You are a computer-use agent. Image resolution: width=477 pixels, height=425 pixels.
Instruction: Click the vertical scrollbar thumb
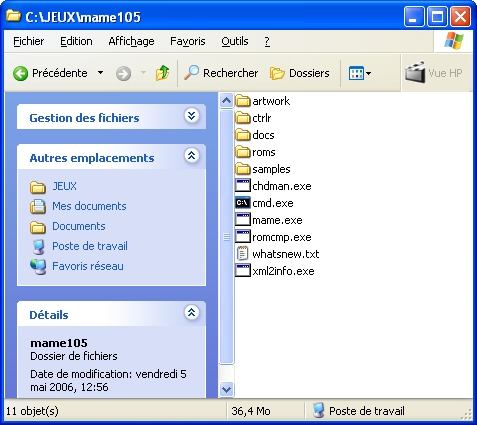click(227, 237)
